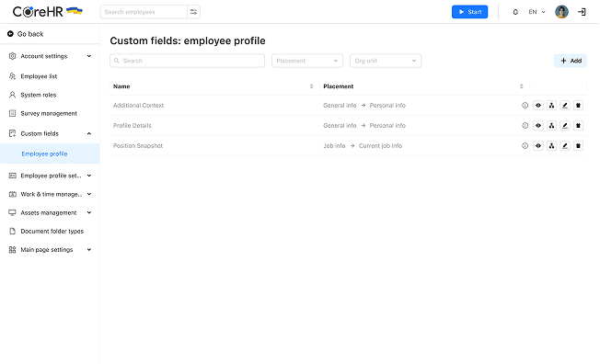Expand Work & time management menu
Screen dimensions: 600x364
[50, 194]
